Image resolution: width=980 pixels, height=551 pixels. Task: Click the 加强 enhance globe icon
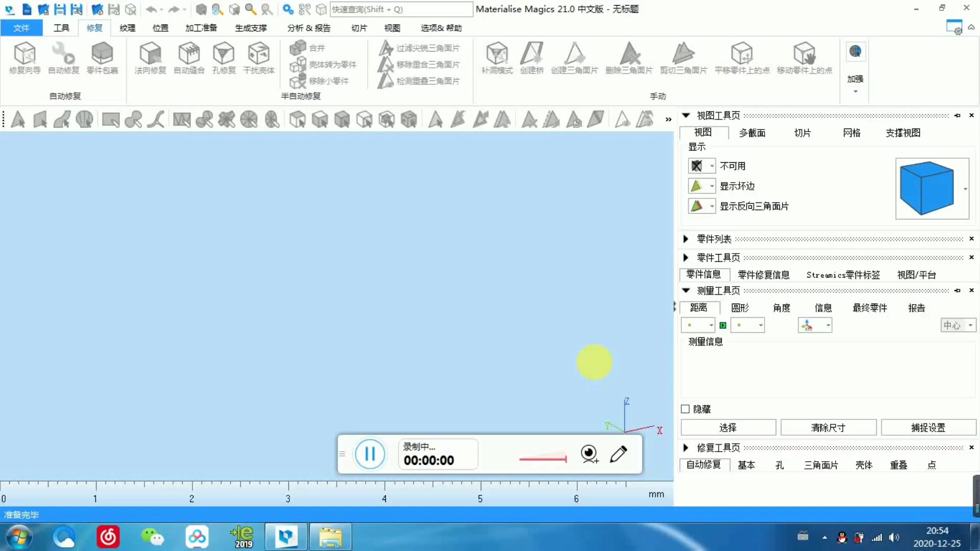pos(855,52)
